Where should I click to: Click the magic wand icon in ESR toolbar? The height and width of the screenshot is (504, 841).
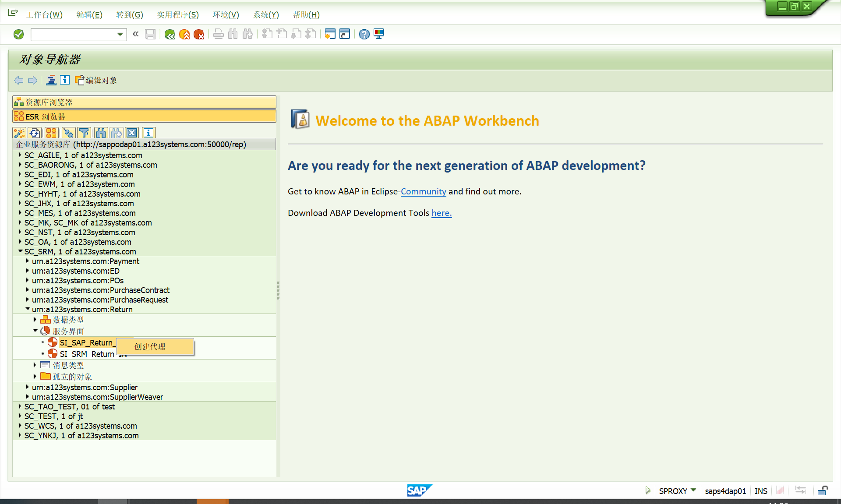(19, 133)
